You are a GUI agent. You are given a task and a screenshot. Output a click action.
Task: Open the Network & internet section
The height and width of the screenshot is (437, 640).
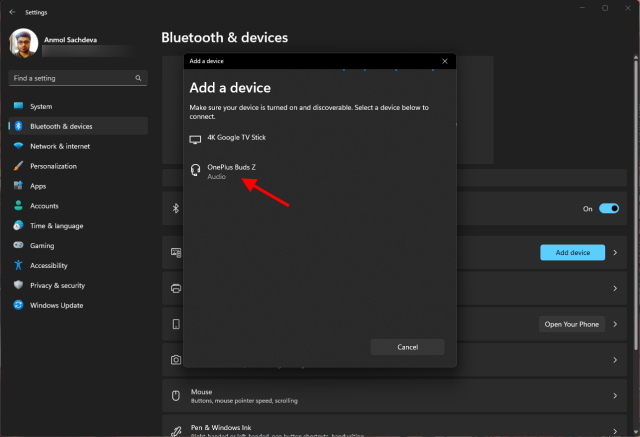[x=59, y=146]
